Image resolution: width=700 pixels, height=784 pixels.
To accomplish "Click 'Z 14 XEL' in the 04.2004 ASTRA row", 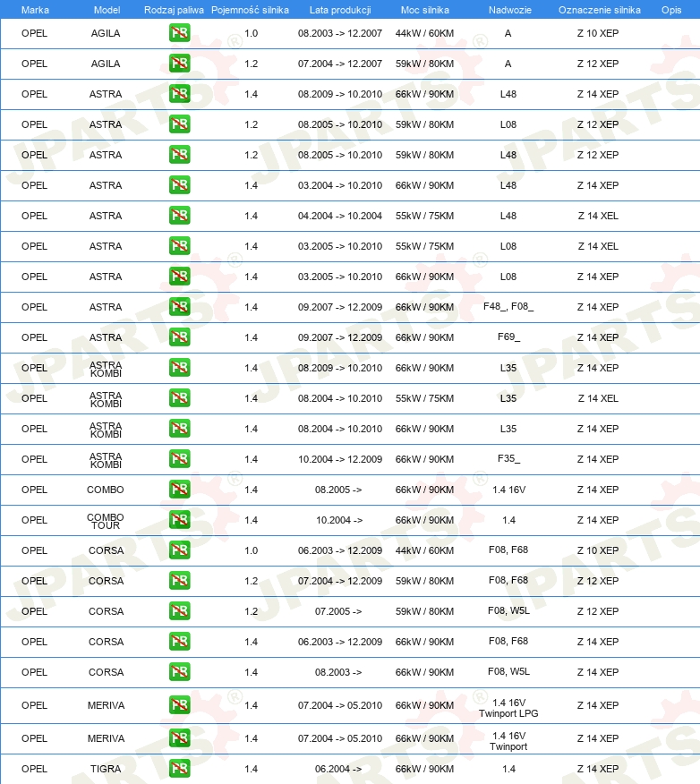I will tap(598, 216).
